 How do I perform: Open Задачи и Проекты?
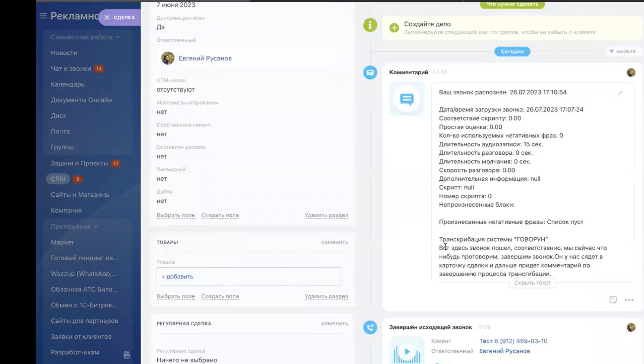79,163
